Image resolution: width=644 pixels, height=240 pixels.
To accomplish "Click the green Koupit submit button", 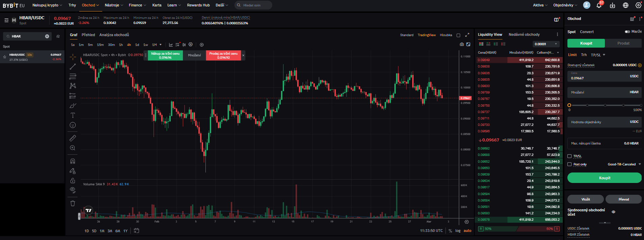I will (x=604, y=178).
